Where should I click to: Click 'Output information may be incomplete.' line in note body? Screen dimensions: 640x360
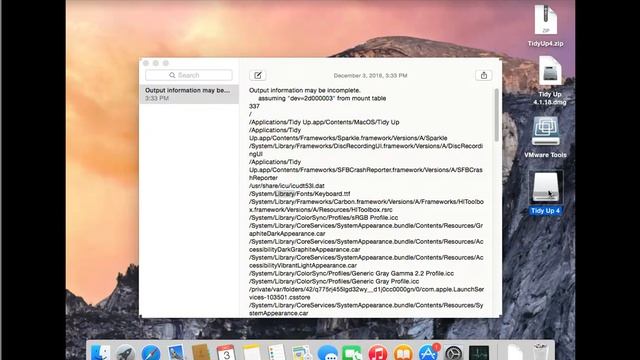coord(305,90)
